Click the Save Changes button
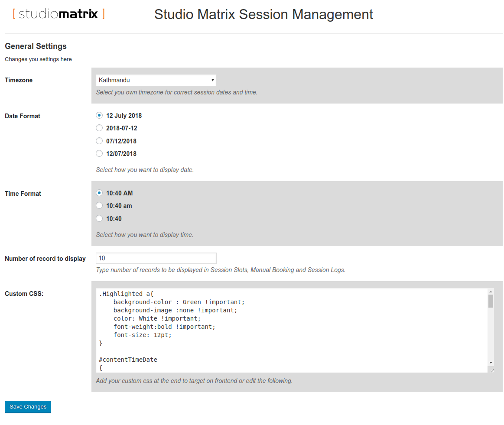The height and width of the screenshot is (425, 504). (28, 407)
